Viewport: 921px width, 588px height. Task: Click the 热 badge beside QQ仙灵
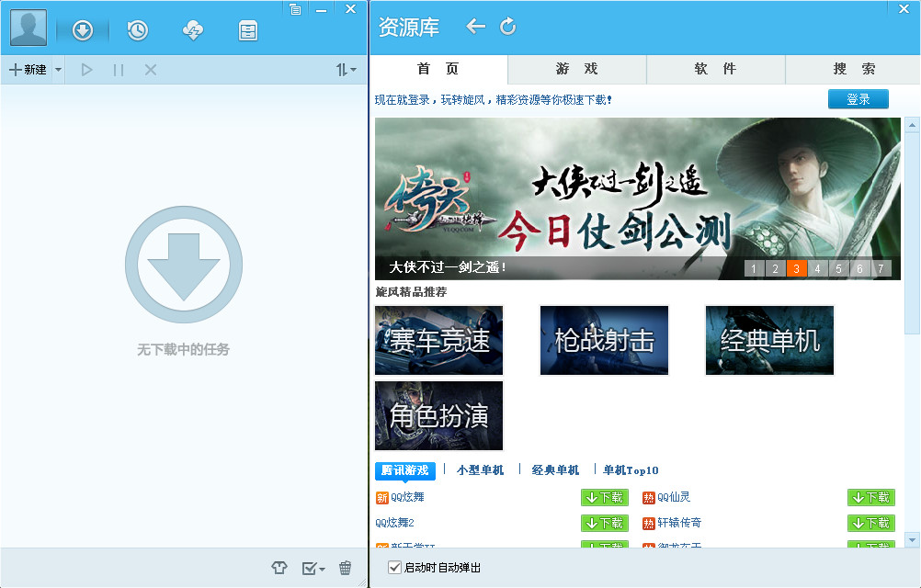tap(648, 498)
